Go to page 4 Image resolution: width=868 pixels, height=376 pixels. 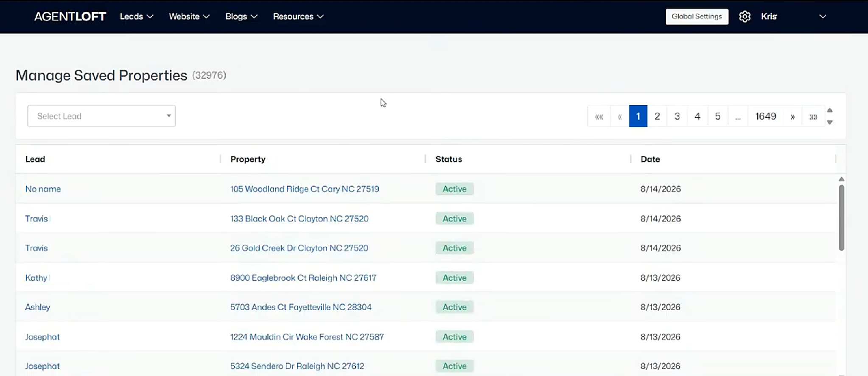coord(697,116)
